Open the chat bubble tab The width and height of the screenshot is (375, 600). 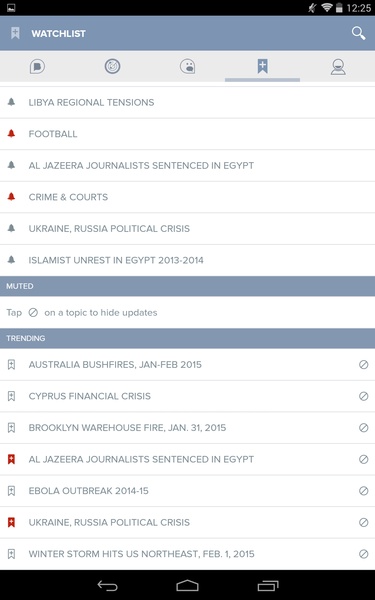(37, 67)
